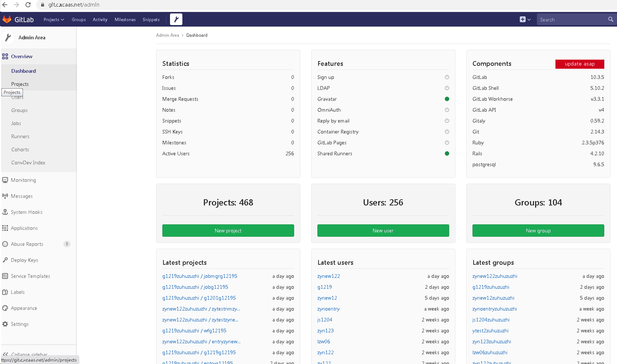Click the browser back arrow
617x364 pixels.
5,5
